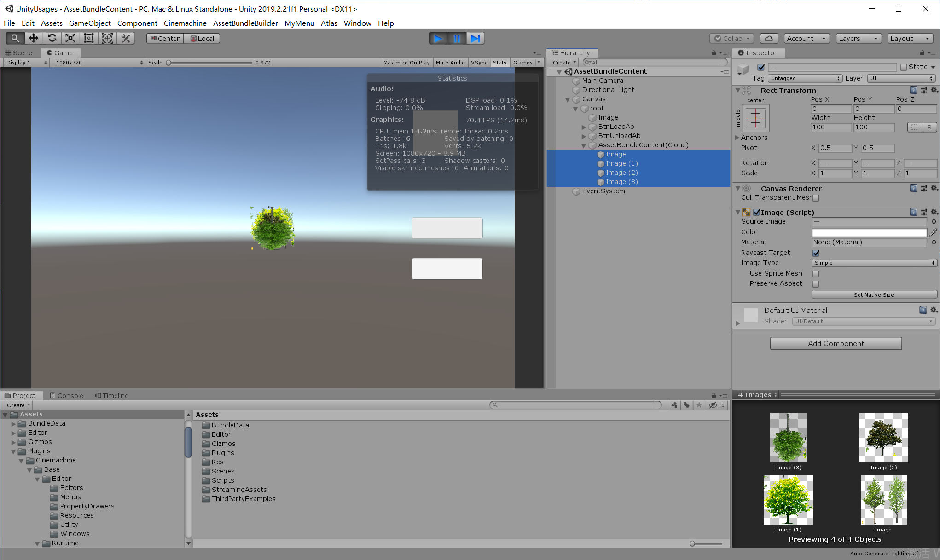Screen dimensions: 940x560
Task: Enable Preserve Aspect for the Image
Action: coord(816,284)
